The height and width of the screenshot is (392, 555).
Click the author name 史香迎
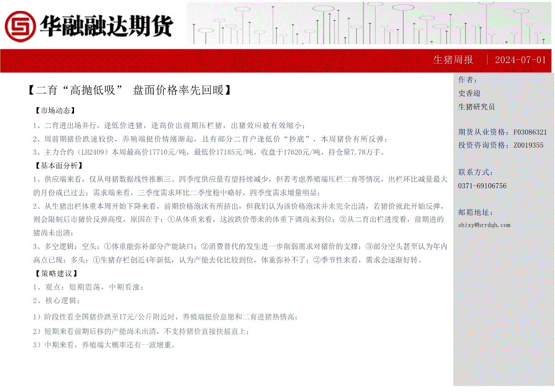click(x=469, y=93)
